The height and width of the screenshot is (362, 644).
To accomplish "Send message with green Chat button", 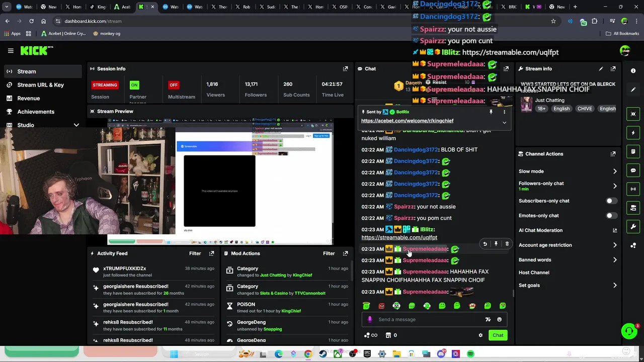I will click(x=498, y=335).
